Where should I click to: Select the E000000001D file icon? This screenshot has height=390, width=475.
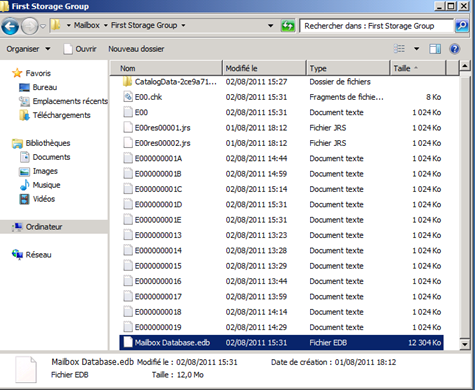(x=128, y=204)
